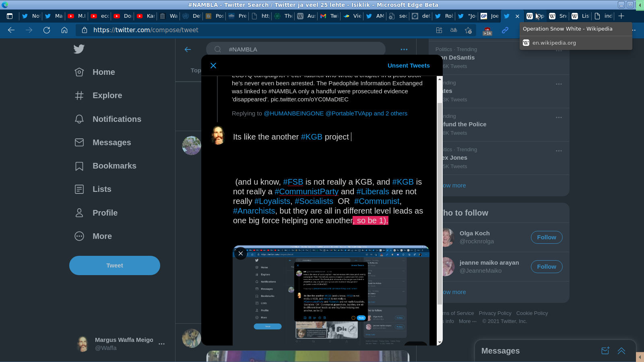The image size is (644, 362).
Task: Open search options three-dot menu
Action: pyautogui.click(x=404, y=49)
